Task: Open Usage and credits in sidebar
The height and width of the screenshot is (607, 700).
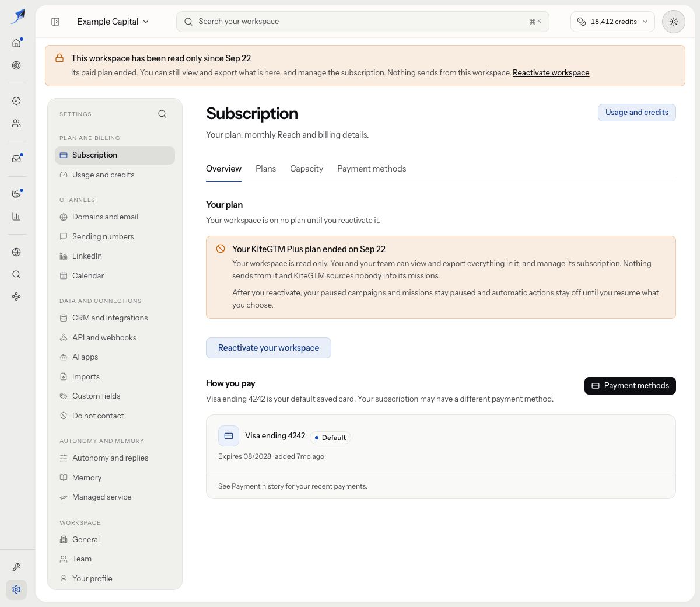Action: [x=115, y=175]
